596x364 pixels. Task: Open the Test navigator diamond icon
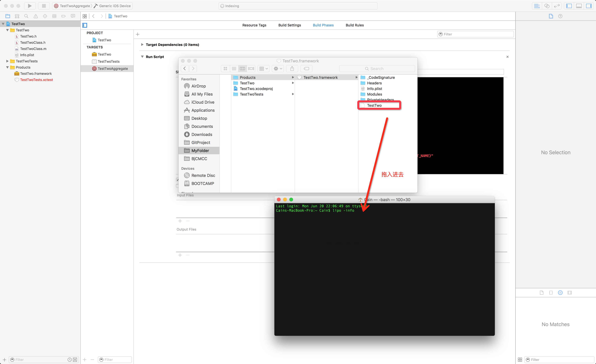click(45, 16)
